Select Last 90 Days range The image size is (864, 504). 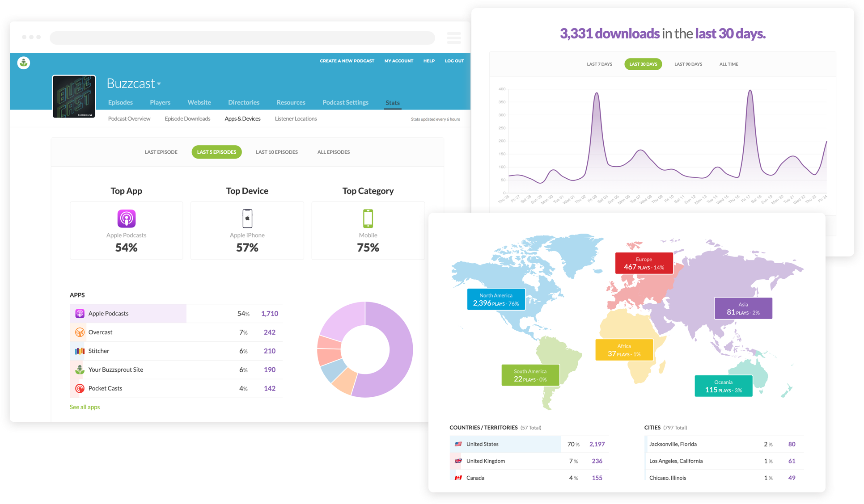(x=688, y=64)
